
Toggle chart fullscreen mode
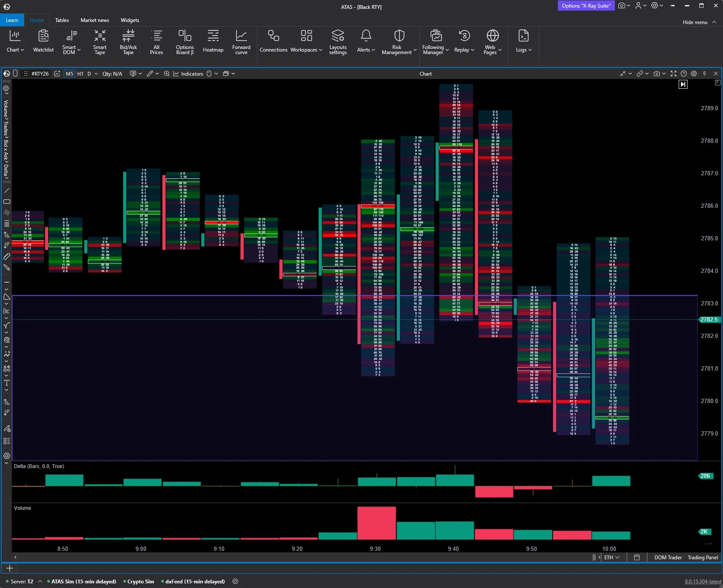click(x=674, y=73)
